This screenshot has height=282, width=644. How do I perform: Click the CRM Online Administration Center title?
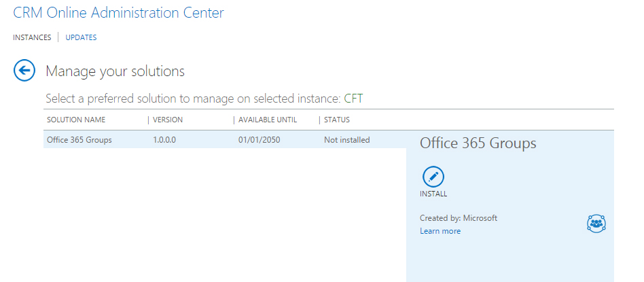click(118, 12)
